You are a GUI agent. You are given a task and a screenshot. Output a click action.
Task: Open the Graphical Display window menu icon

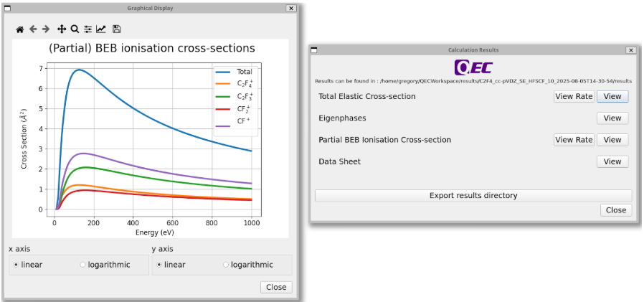coord(8,8)
